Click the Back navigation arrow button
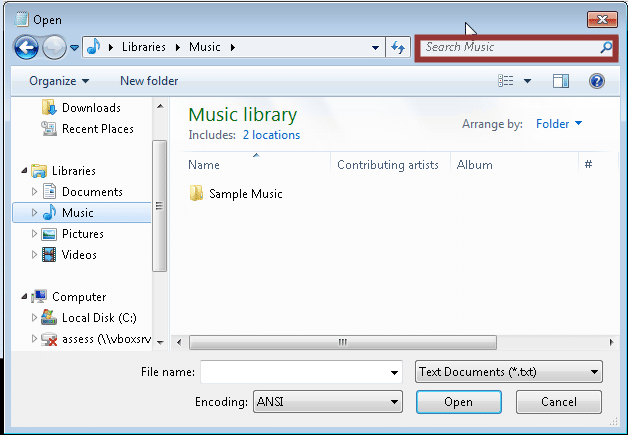The width and height of the screenshot is (628, 435). 26,47
